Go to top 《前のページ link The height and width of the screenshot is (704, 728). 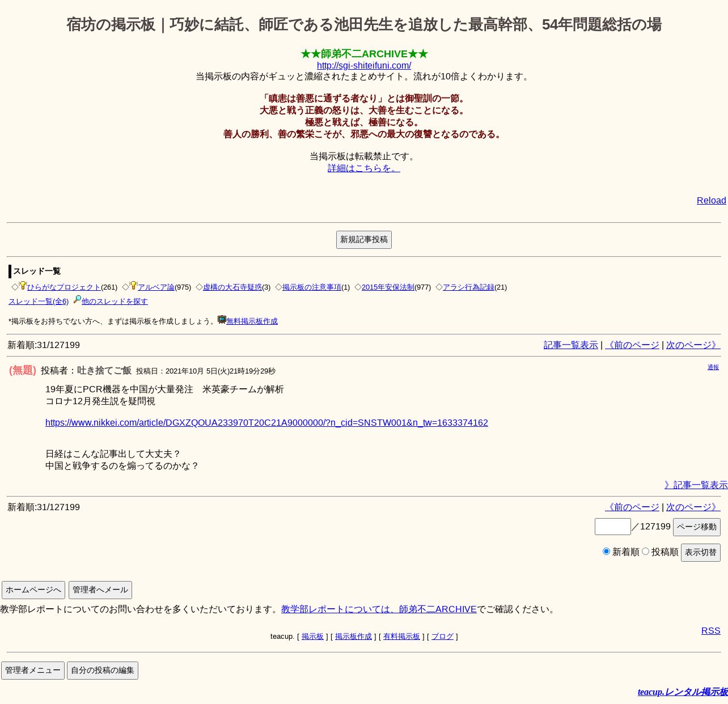coord(632,345)
